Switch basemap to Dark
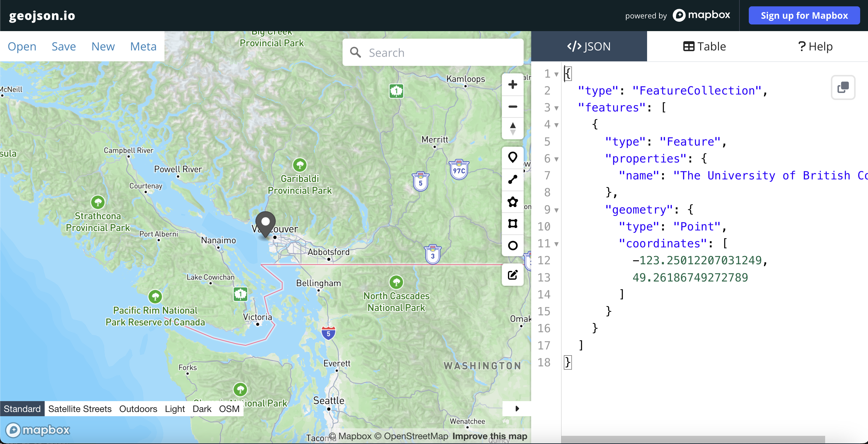 pos(202,409)
